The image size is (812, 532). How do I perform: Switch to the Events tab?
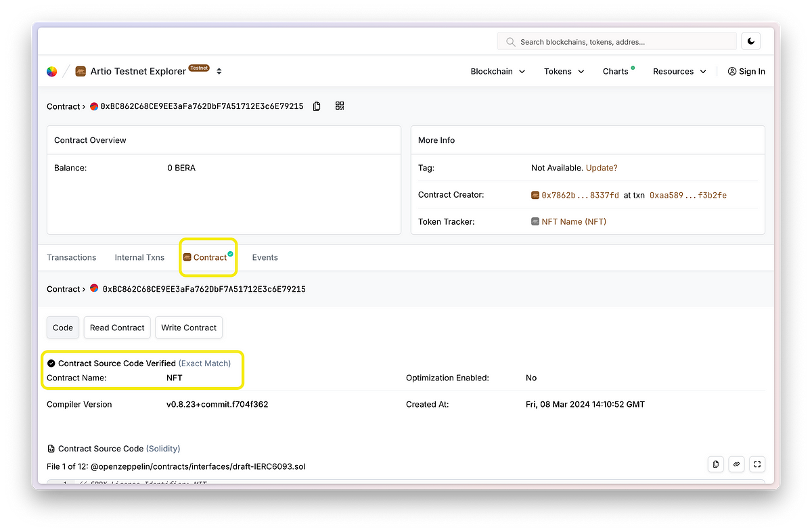pos(265,257)
